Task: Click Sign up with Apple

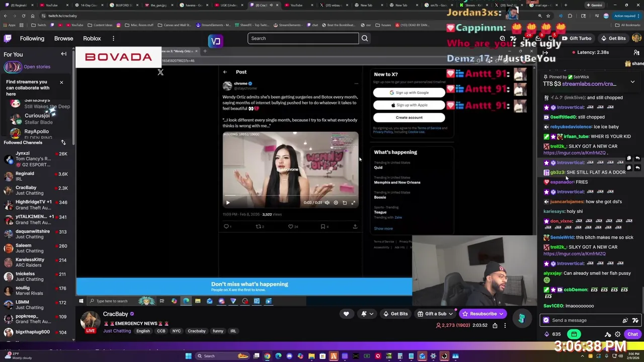Action: [409, 105]
